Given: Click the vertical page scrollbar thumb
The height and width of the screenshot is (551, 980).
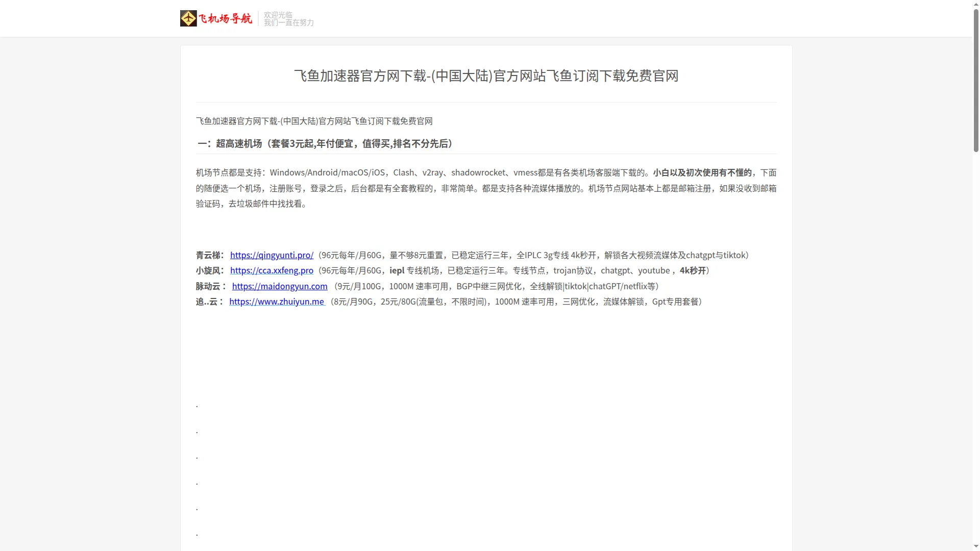Looking at the screenshot, I should pos(976,80).
